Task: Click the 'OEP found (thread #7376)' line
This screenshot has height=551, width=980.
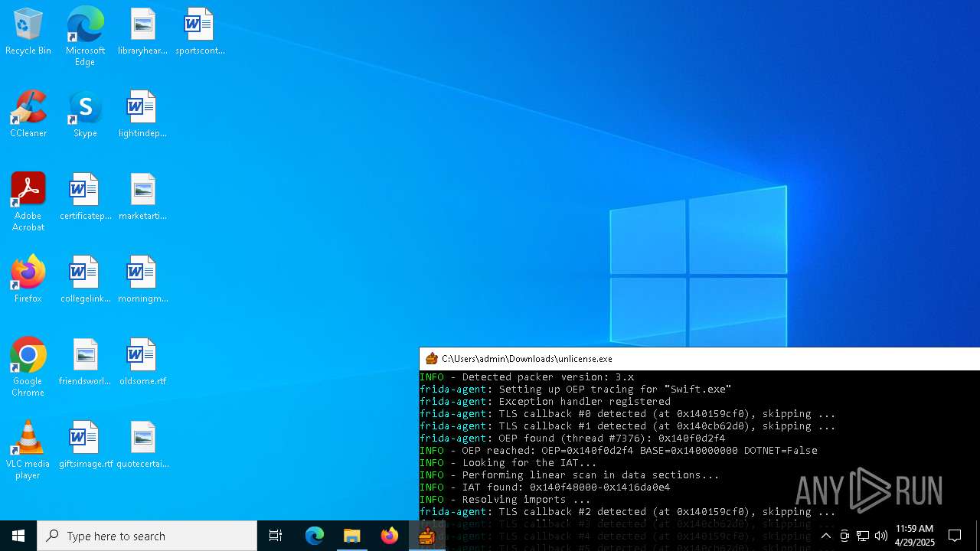Action: (572, 438)
